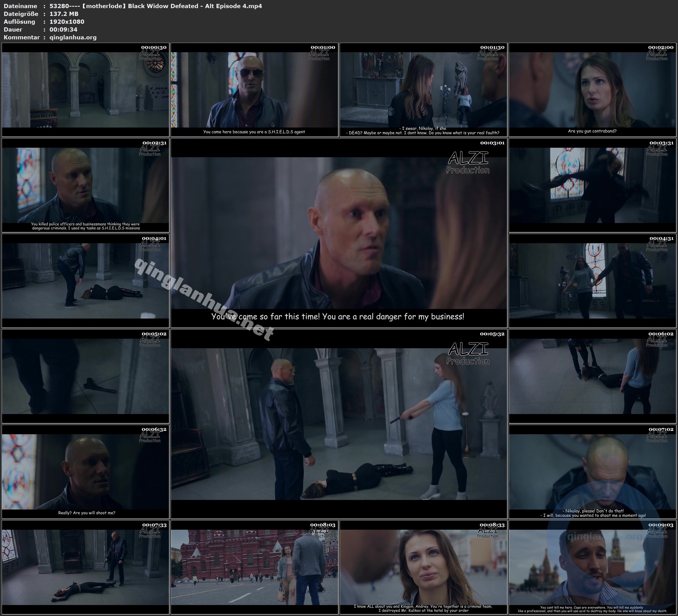The height and width of the screenshot is (616, 678).
Task: Click the Dateigröße label
Action: (x=21, y=14)
